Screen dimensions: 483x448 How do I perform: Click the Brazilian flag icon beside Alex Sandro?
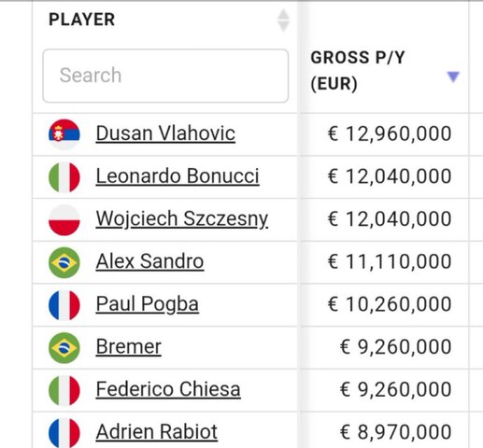64,262
